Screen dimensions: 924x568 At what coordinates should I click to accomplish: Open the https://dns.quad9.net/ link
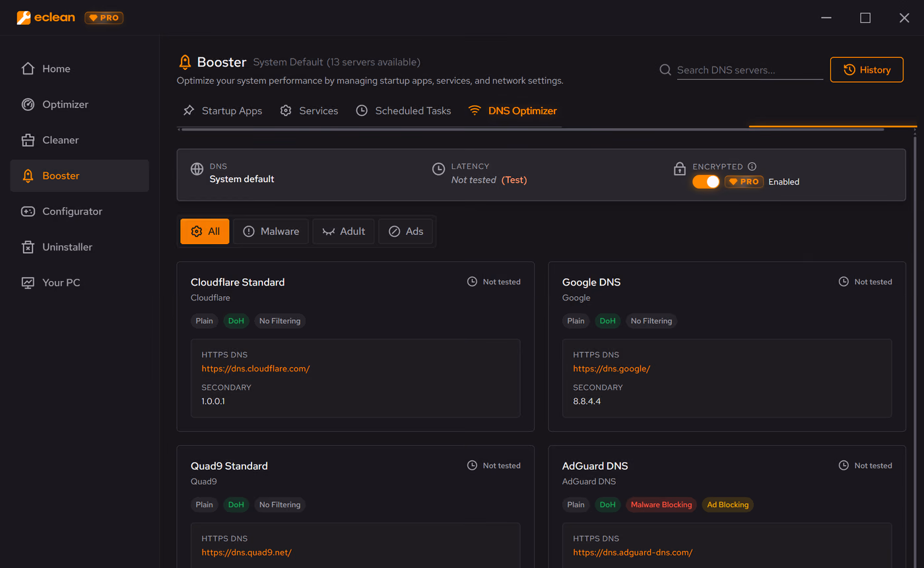[246, 552]
